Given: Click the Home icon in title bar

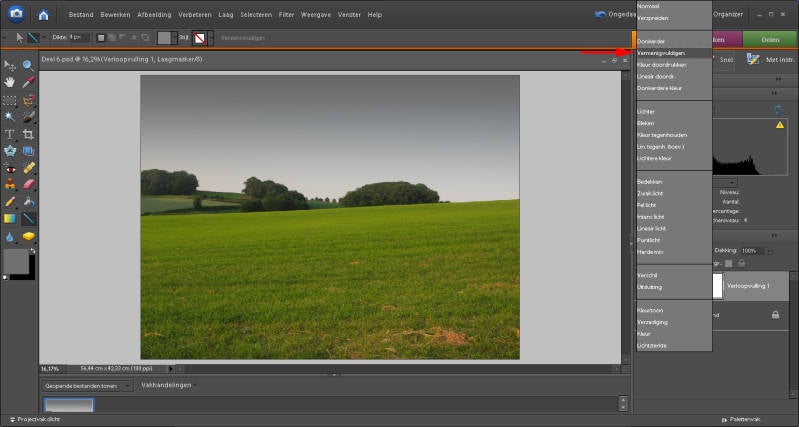Looking at the screenshot, I should click(43, 15).
